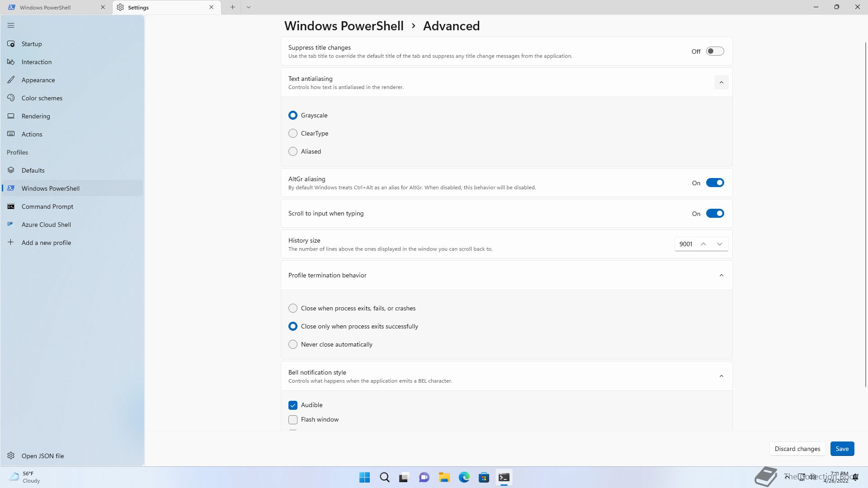
Task: Decrease History size with down arrow
Action: 720,244
